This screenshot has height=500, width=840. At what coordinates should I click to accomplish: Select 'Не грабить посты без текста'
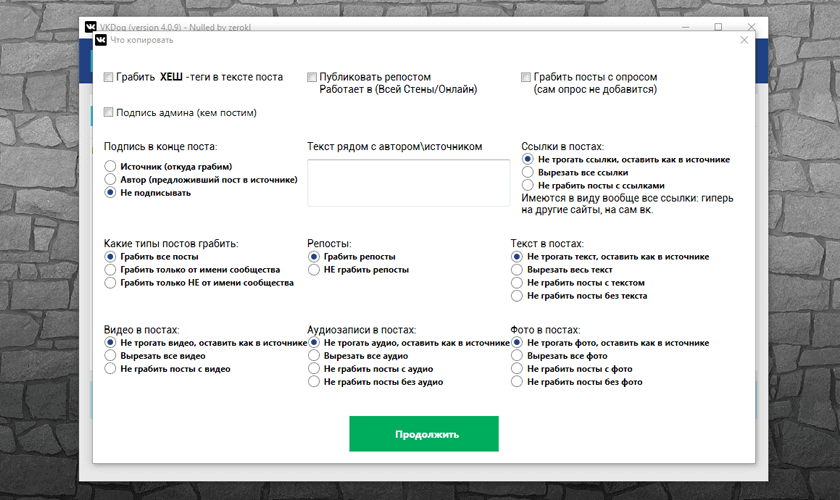tap(516, 296)
